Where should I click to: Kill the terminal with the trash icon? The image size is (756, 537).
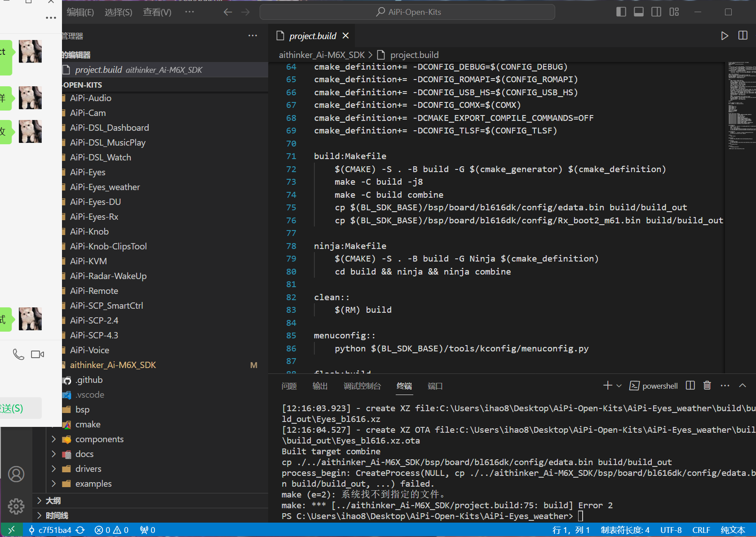[x=707, y=386]
